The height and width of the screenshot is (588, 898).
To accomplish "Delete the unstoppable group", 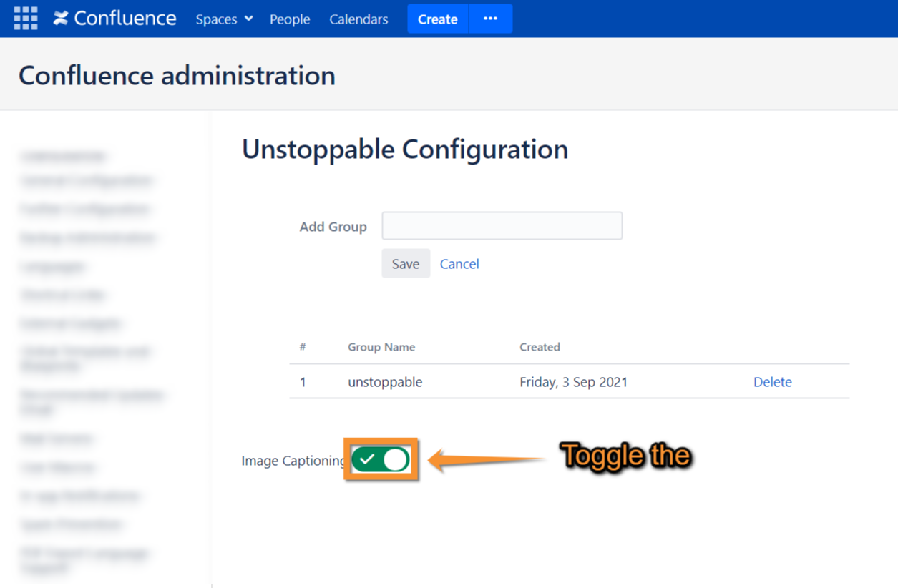I will pyautogui.click(x=772, y=382).
